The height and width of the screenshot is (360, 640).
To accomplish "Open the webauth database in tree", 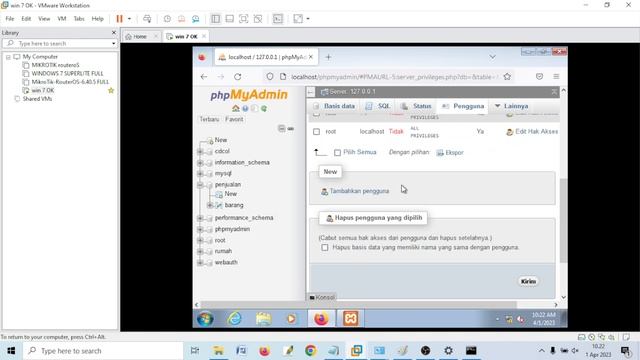I will [226, 262].
